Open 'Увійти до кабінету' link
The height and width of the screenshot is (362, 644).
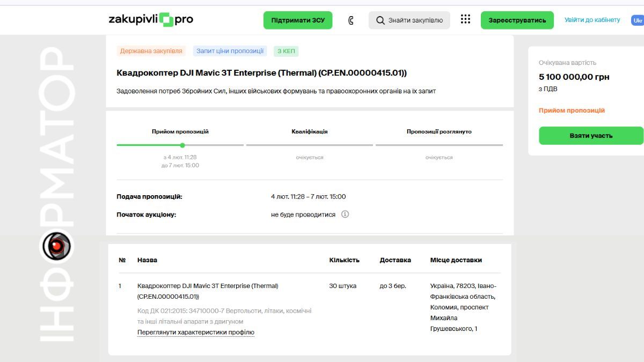592,20
